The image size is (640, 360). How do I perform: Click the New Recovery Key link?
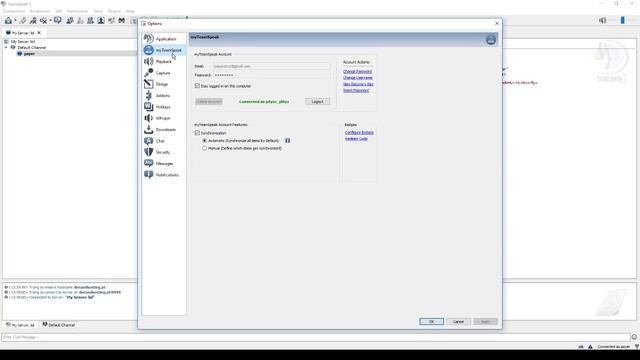pos(358,84)
